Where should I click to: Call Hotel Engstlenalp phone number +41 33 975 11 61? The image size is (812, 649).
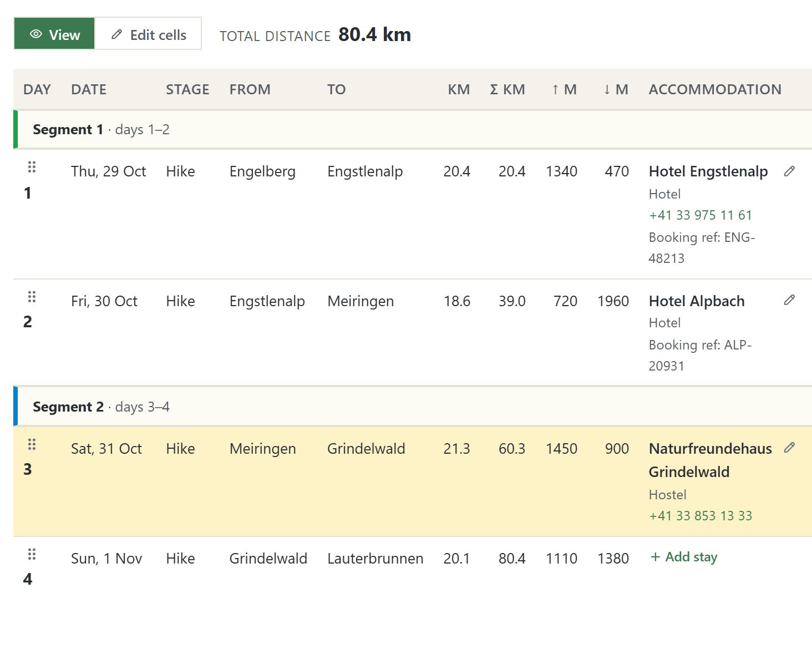coord(701,215)
